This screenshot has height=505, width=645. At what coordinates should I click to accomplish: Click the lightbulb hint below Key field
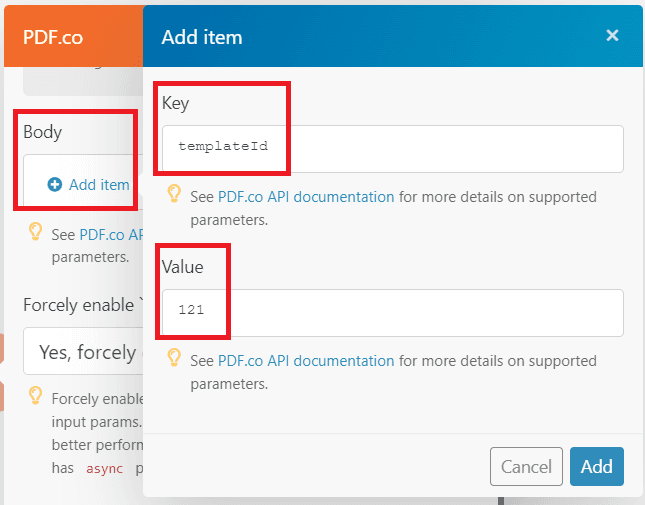click(x=174, y=194)
